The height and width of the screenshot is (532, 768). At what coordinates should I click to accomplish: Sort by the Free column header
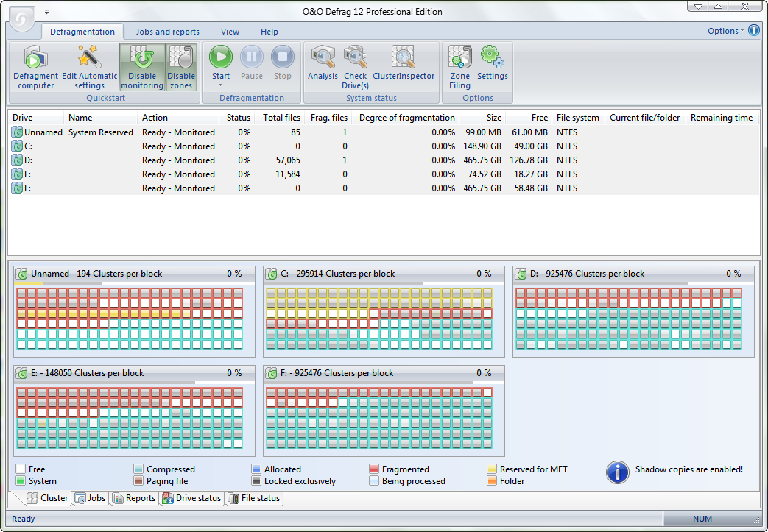pos(528,118)
